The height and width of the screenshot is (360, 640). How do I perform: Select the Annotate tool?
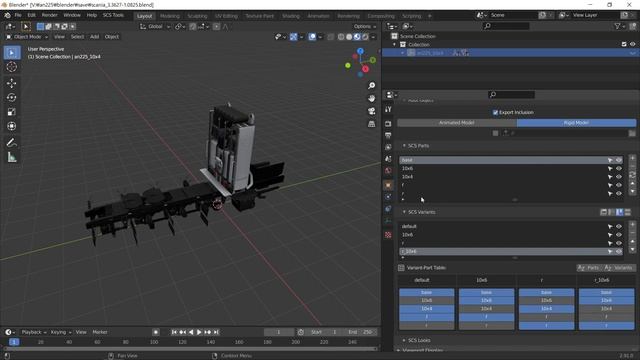(x=11, y=142)
